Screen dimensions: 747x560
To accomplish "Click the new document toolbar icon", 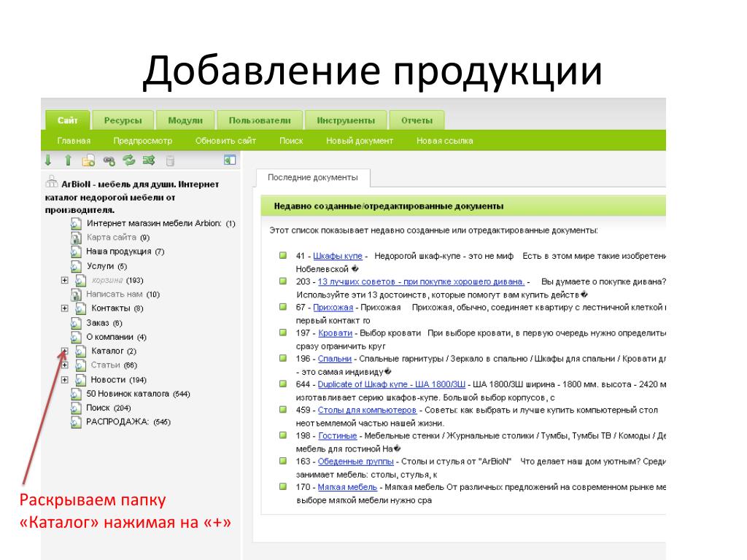I will coord(88,160).
